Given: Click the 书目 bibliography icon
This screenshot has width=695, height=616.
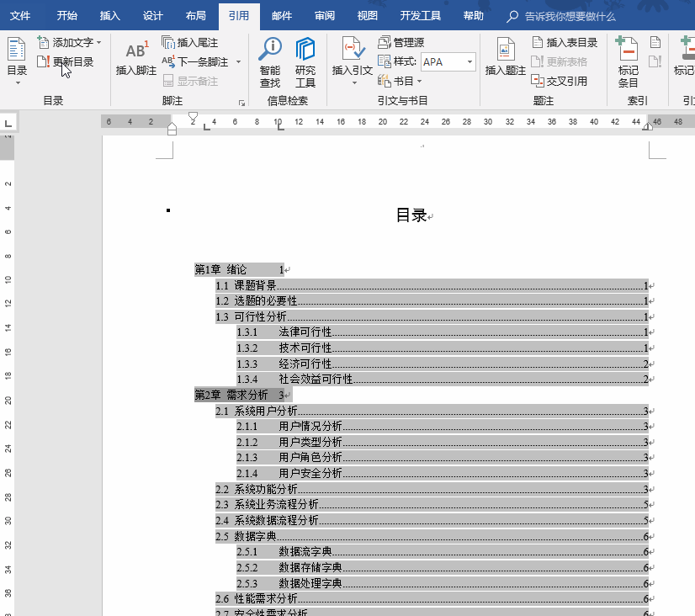Looking at the screenshot, I should (384, 81).
